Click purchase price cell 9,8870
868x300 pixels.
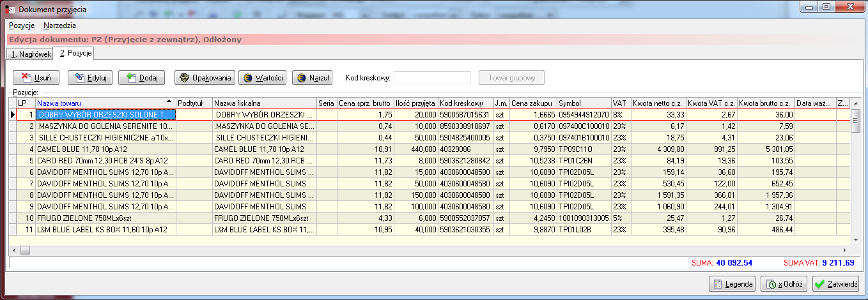pos(532,230)
